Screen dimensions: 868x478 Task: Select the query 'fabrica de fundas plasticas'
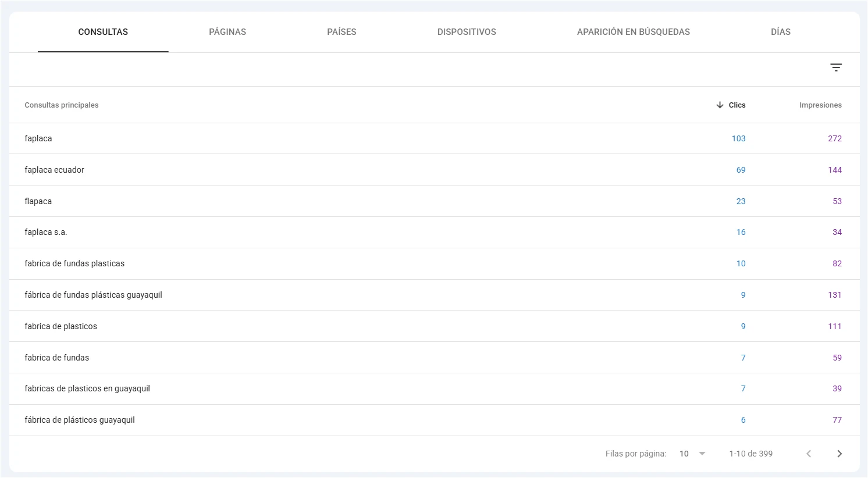point(74,263)
